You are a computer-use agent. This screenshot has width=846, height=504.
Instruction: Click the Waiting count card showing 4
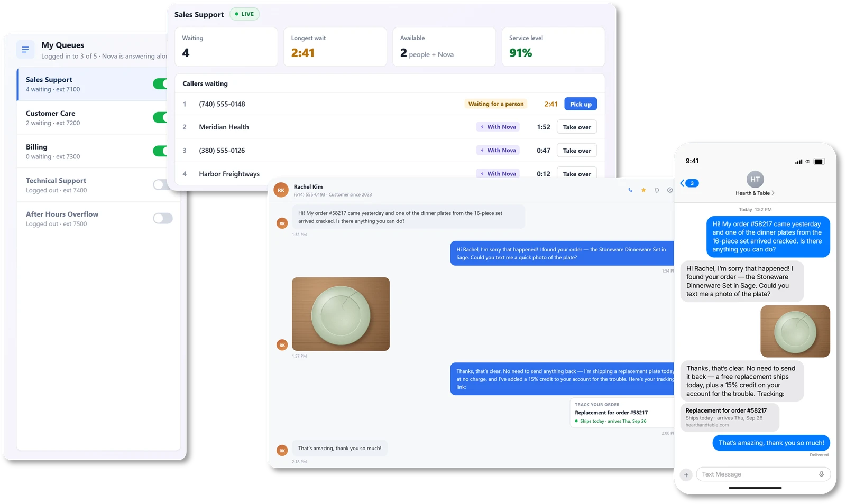(x=226, y=47)
